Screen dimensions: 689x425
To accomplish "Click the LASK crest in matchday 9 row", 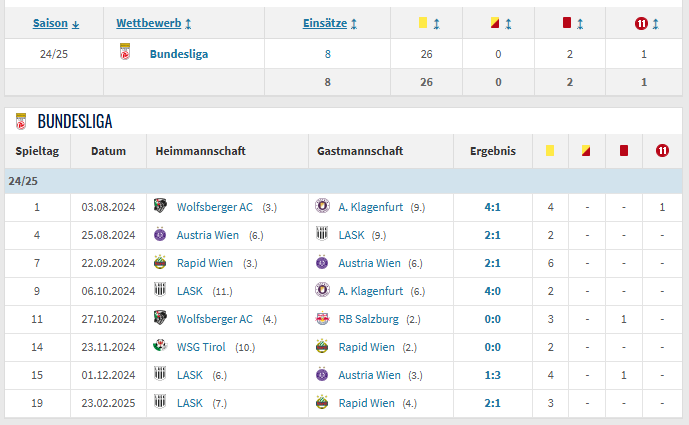I will 158,291.
